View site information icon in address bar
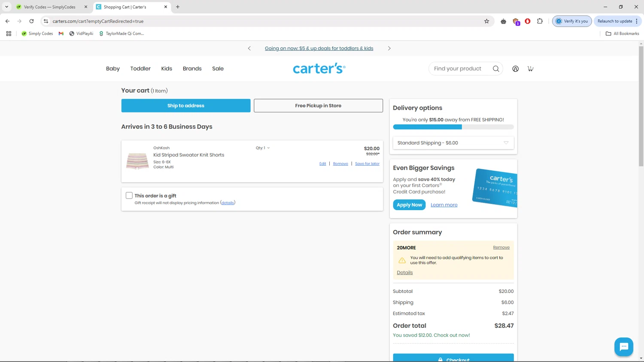The width and height of the screenshot is (644, 362). (46, 21)
